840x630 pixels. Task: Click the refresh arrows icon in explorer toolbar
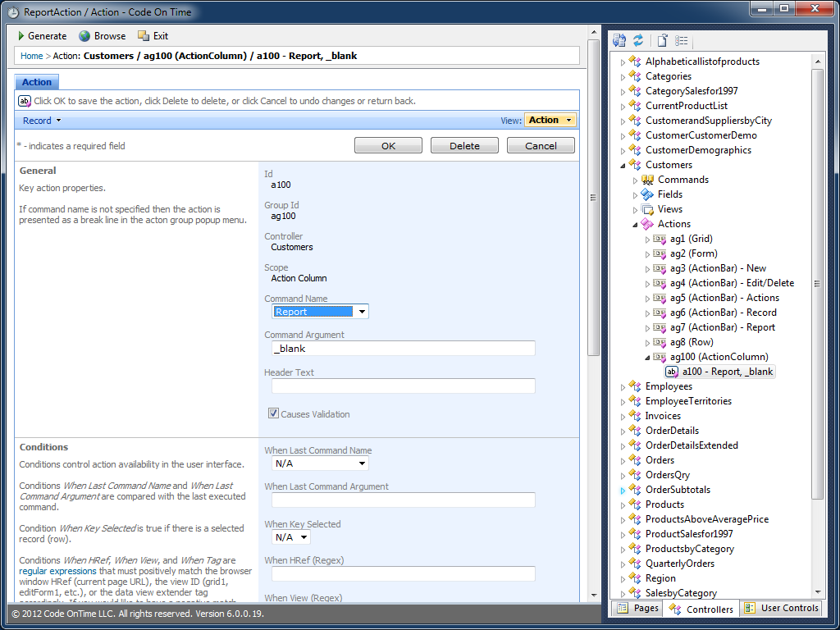(638, 40)
